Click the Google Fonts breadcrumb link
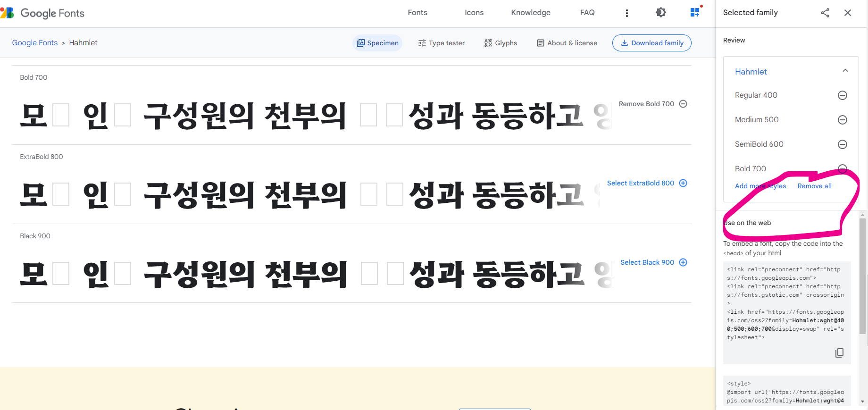Image resolution: width=868 pixels, height=410 pixels. (x=35, y=43)
